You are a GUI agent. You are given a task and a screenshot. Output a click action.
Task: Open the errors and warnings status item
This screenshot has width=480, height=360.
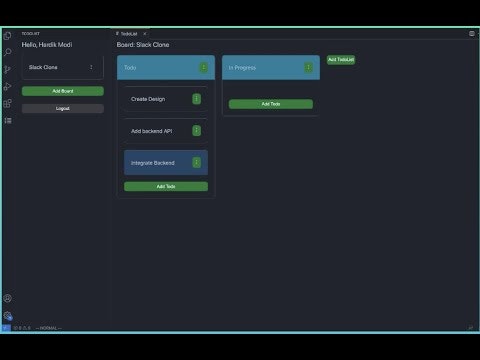coord(22,328)
